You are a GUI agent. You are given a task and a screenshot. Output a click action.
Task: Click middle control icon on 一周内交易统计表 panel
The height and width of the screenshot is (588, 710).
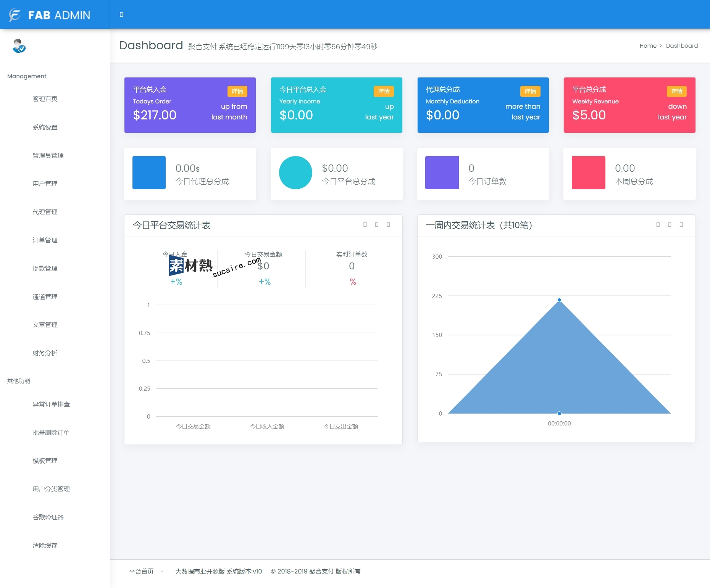pos(670,225)
